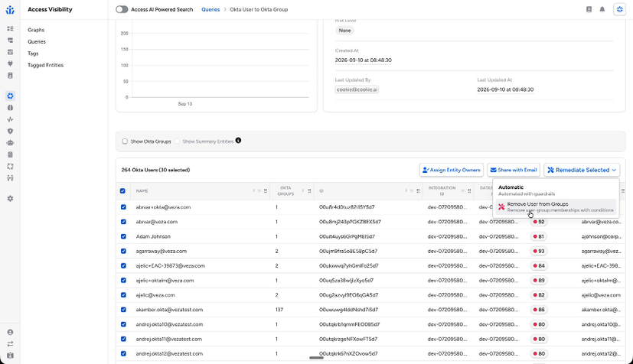The image size is (633, 364).
Task: Open the last column's menu at table edge
Action: click(x=623, y=191)
